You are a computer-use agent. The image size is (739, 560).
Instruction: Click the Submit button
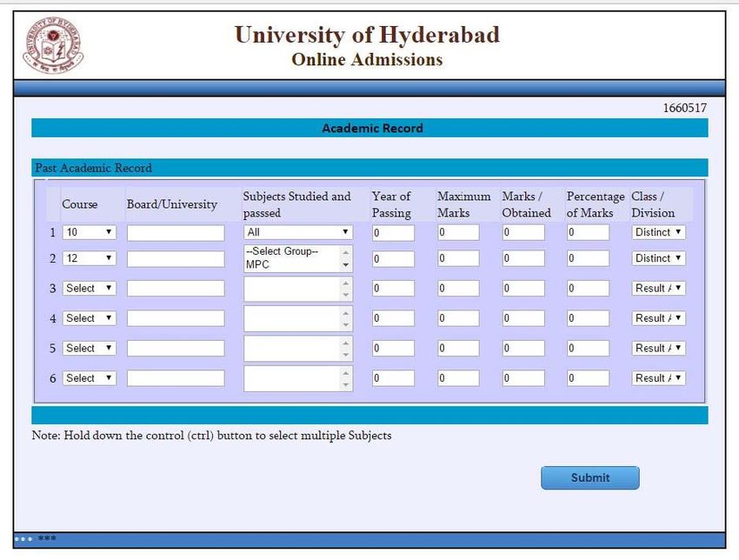click(590, 477)
